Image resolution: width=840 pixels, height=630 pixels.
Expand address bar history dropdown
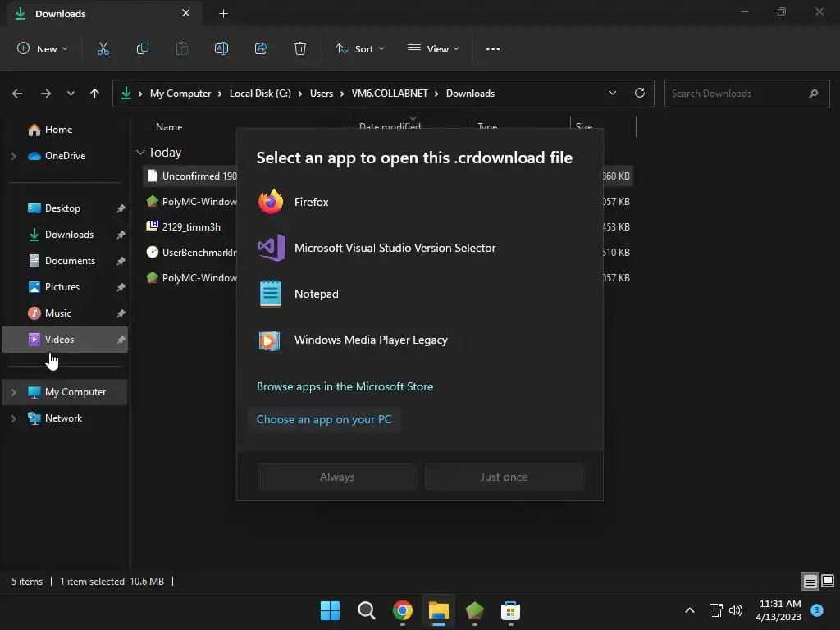point(613,94)
